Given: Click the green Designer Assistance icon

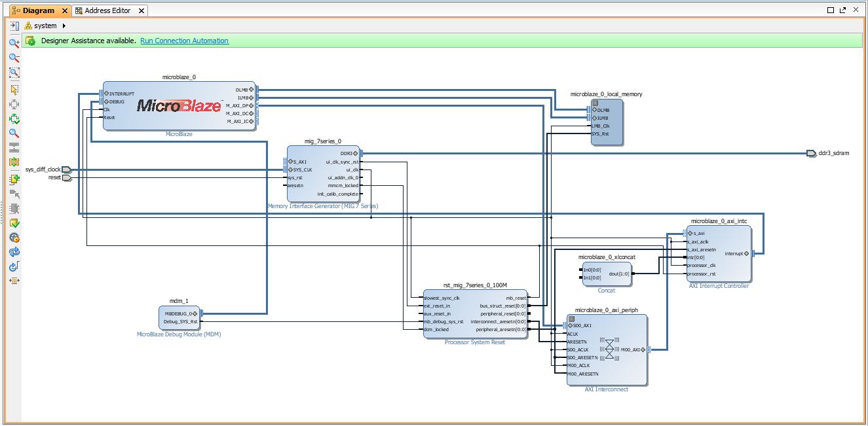Looking at the screenshot, I should click(x=30, y=41).
